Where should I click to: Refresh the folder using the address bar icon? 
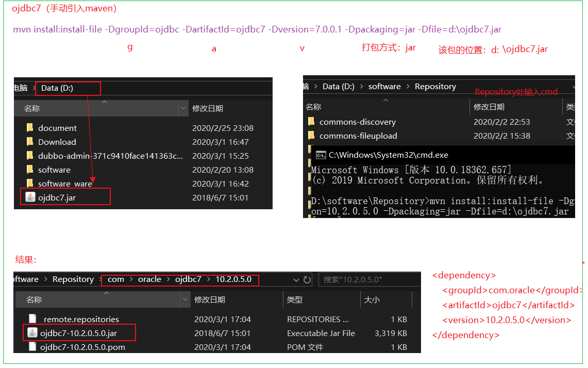point(307,280)
